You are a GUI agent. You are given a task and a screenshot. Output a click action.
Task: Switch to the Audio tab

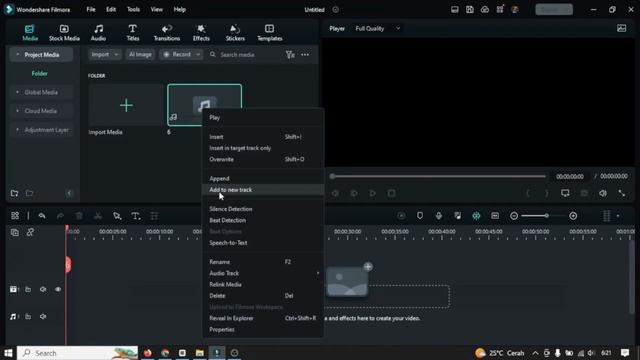click(x=98, y=33)
